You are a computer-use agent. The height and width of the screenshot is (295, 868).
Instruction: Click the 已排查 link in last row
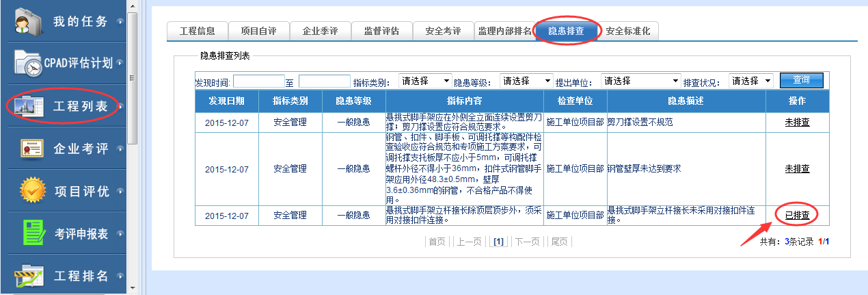pyautogui.click(x=797, y=215)
